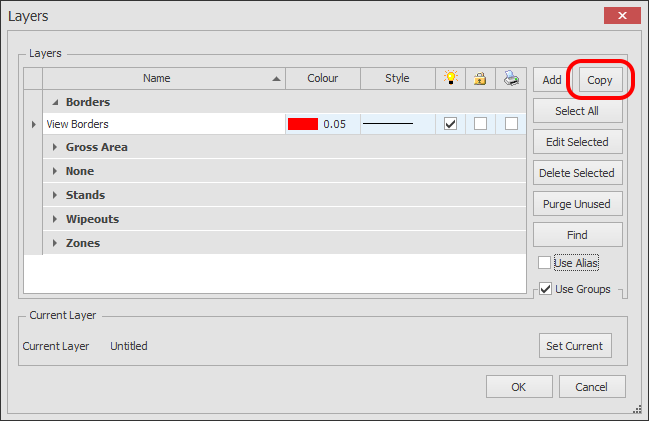Viewport: 649px width, 421px height.
Task: Enable the Use Alias checkbox
Action: [544, 262]
